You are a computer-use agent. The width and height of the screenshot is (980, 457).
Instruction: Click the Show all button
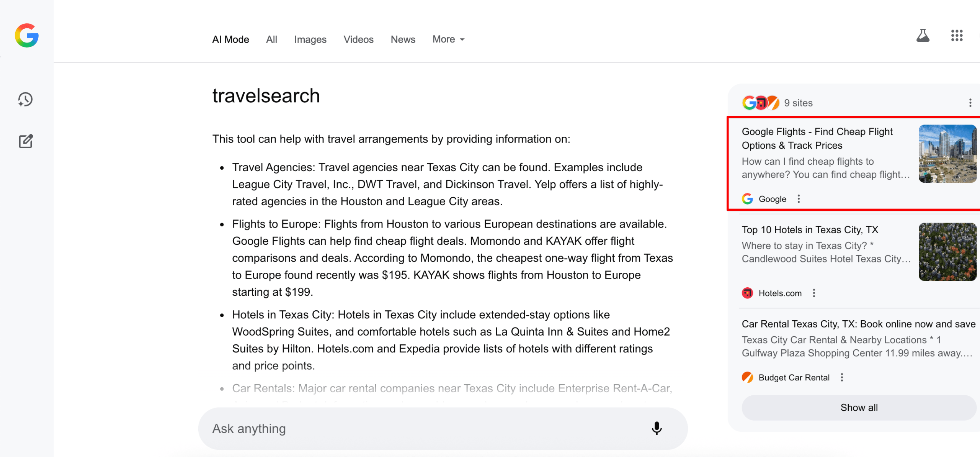(x=859, y=407)
